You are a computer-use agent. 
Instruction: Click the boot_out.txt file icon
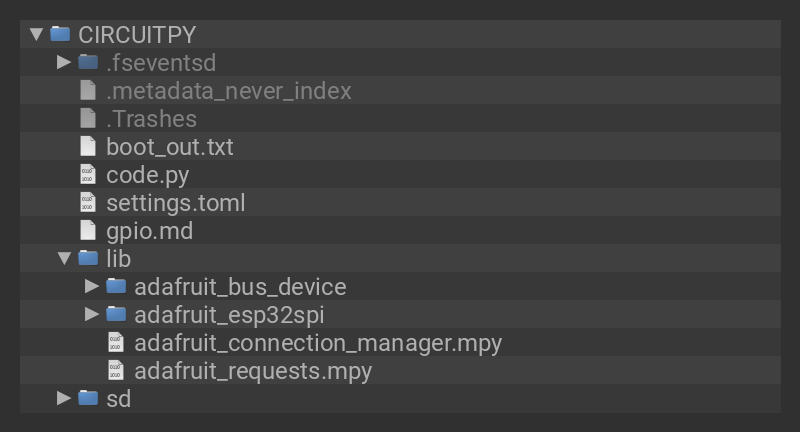tap(88, 147)
